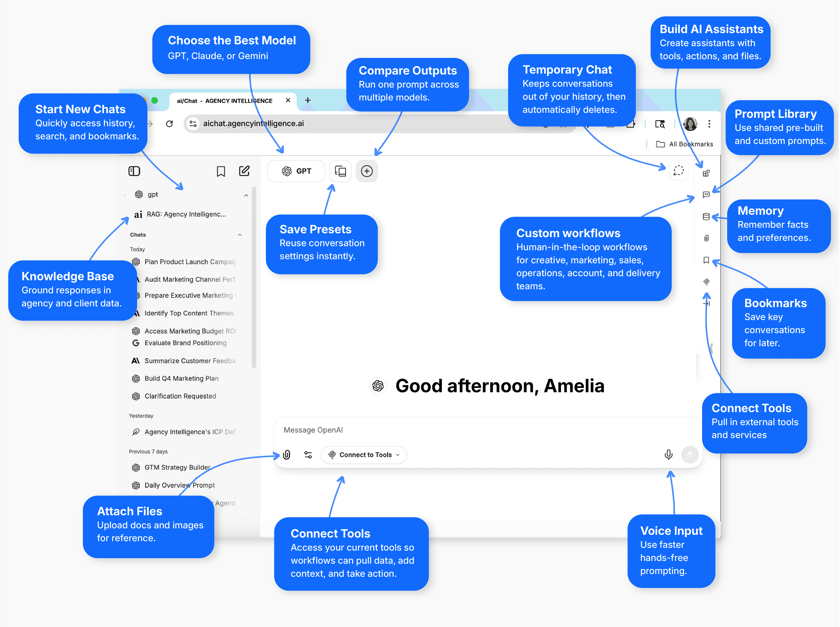Send the message with the arrow button
The image size is (840, 627).
pyautogui.click(x=690, y=455)
